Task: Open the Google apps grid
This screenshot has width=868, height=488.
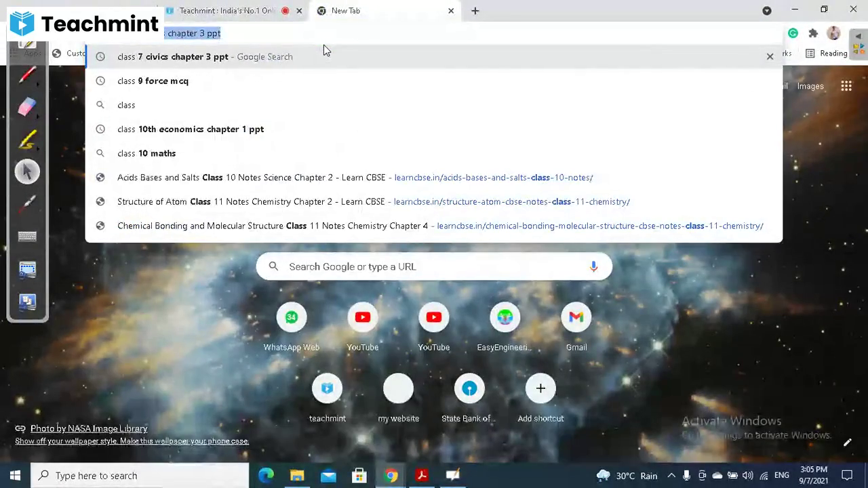Action: coord(846,86)
